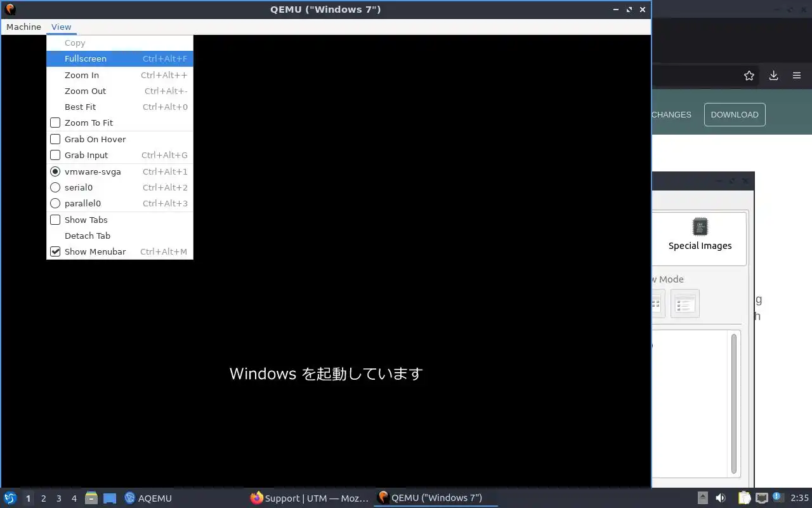Click the DOWNLOAD button on the webpage
Image resolution: width=812 pixels, height=508 pixels.
[735, 114]
